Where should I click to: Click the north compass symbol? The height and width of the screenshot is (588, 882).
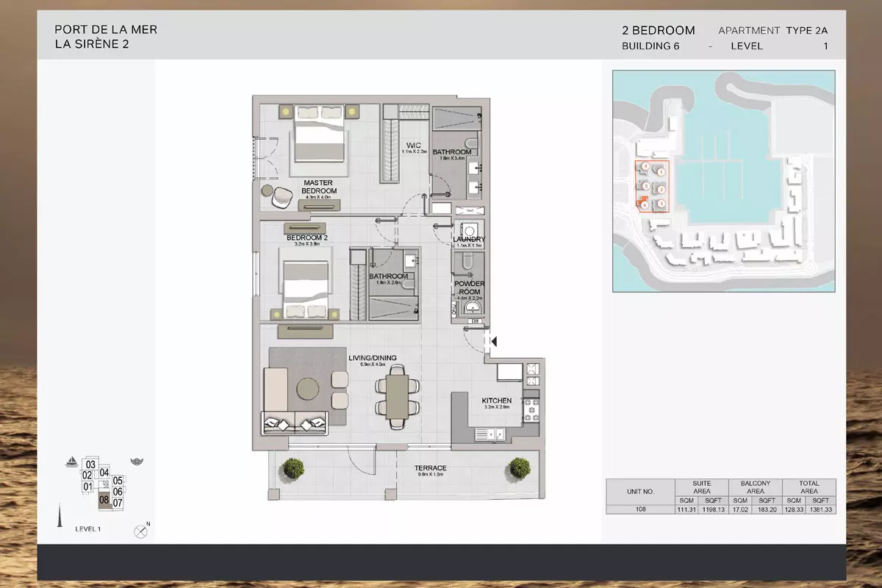[x=140, y=531]
